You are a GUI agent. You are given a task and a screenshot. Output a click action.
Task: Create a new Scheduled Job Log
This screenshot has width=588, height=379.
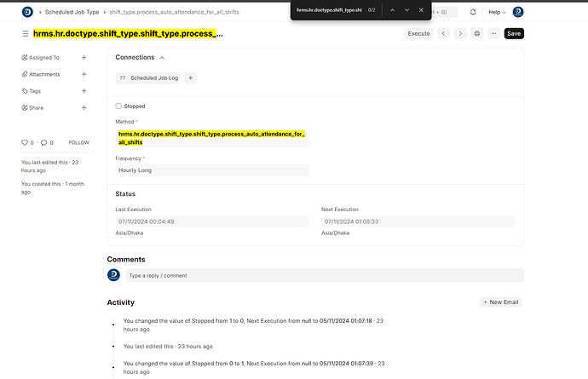tap(191, 78)
